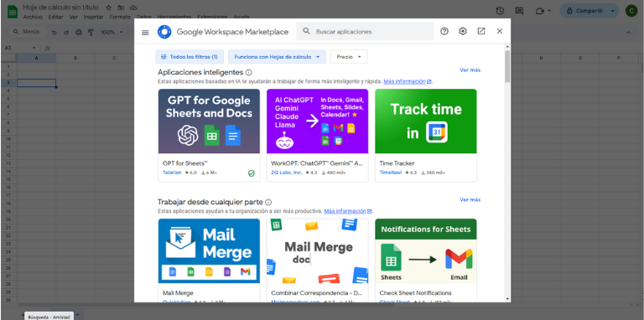Open the Editar menu
The image size is (644, 320).
click(55, 17)
